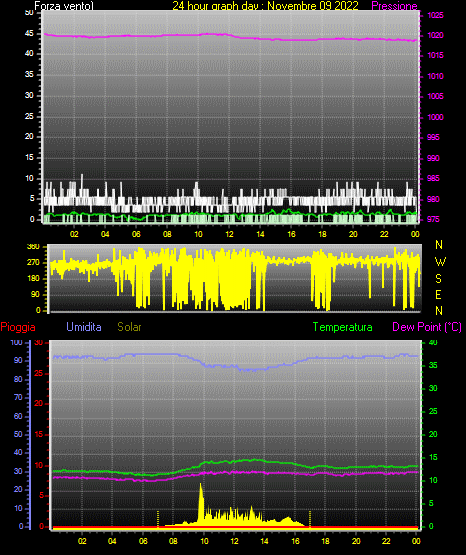The image size is (466, 555).
Task: Click the 18 hour tick on bottom graph
Action: (x=326, y=541)
